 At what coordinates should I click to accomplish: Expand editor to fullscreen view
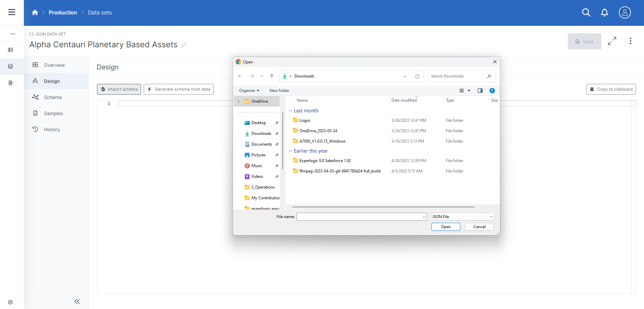tap(612, 41)
